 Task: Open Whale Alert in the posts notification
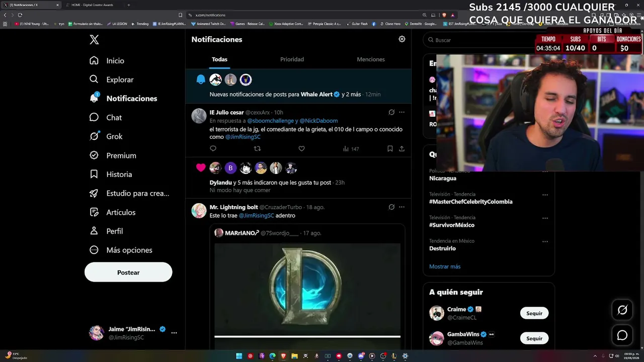pyautogui.click(x=316, y=95)
